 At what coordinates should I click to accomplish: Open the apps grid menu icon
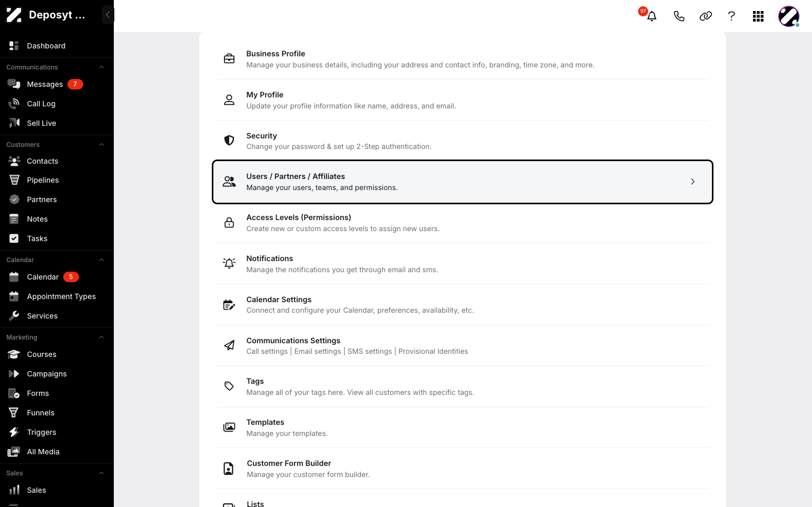pos(758,16)
